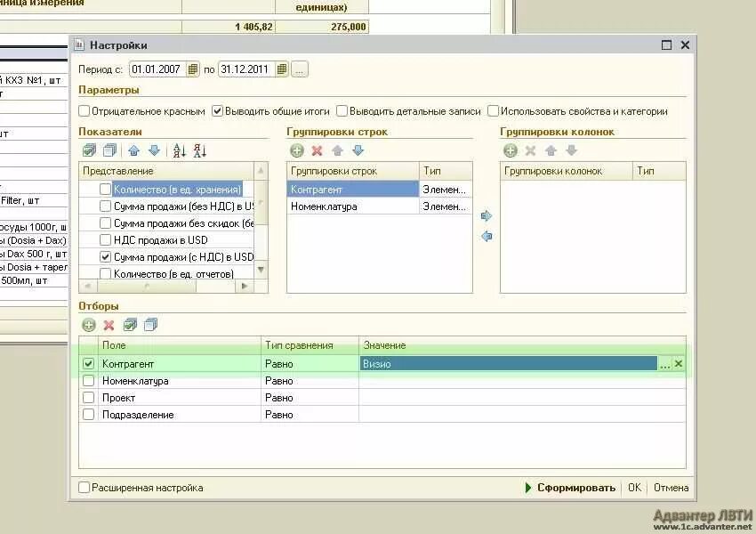The height and width of the screenshot is (534, 756).
Task: Edit period end date field 31.12.2011
Action: [247, 69]
